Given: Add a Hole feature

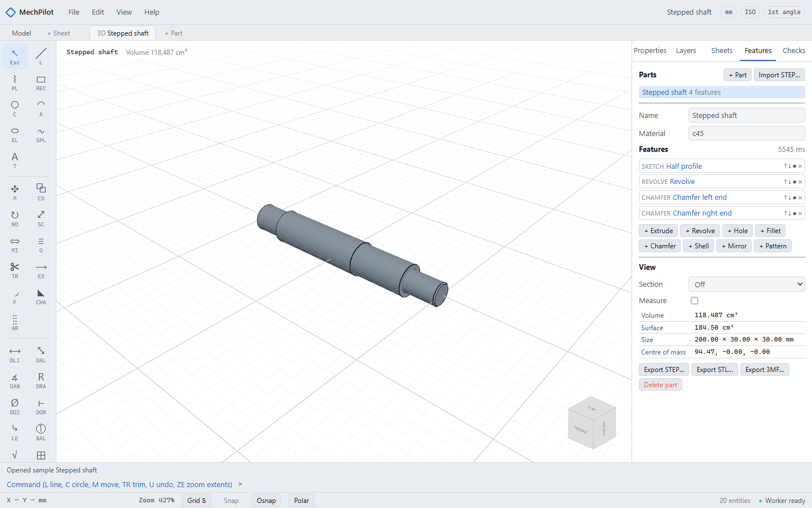Looking at the screenshot, I should [x=738, y=231].
